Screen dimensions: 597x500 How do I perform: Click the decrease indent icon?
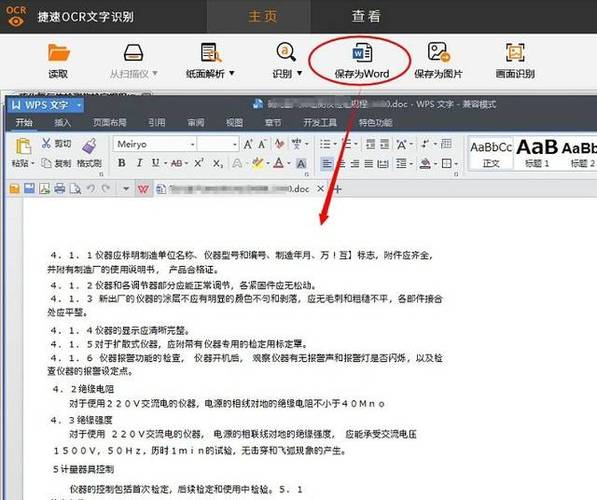(x=370, y=144)
